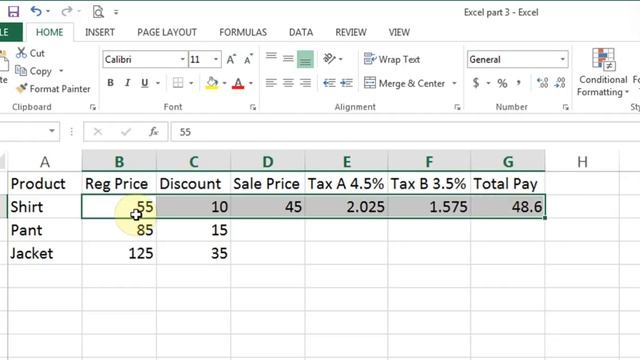
Task: Increase font size with the larger A
Action: point(231,60)
